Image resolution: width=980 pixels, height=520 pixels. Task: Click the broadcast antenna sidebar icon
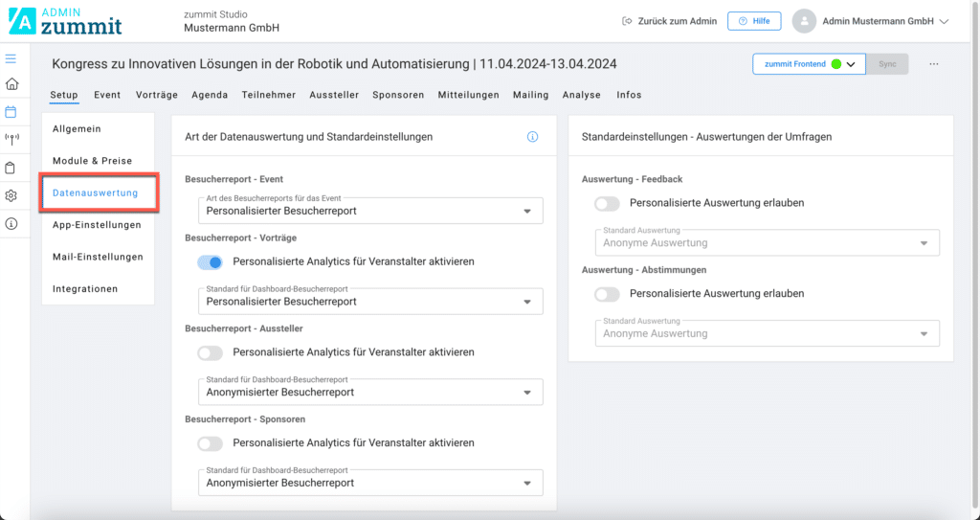pos(11,140)
